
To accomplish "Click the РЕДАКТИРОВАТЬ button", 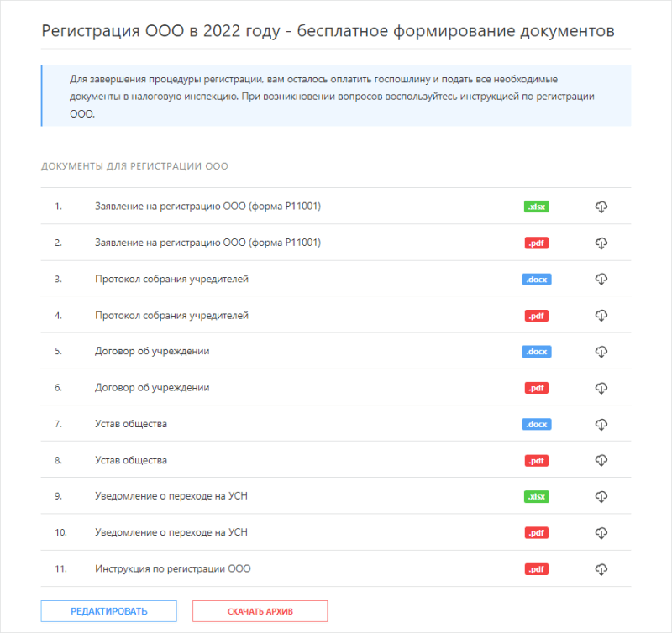I will point(109,611).
